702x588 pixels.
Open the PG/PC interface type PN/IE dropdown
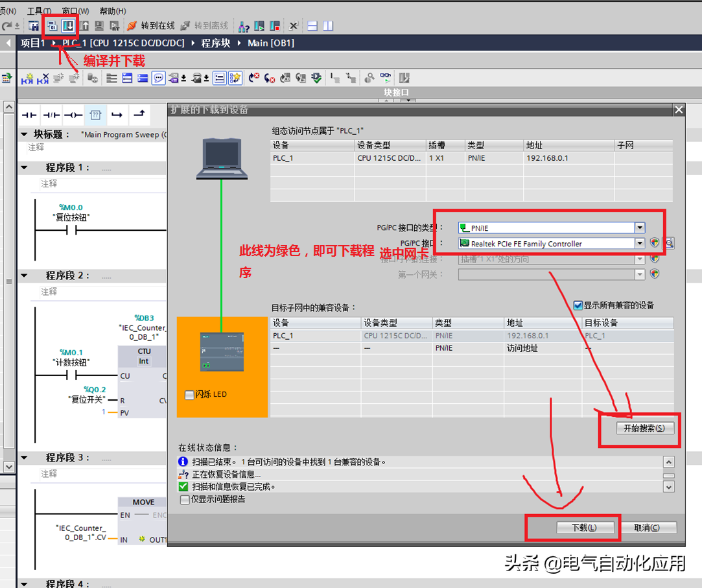pos(640,228)
